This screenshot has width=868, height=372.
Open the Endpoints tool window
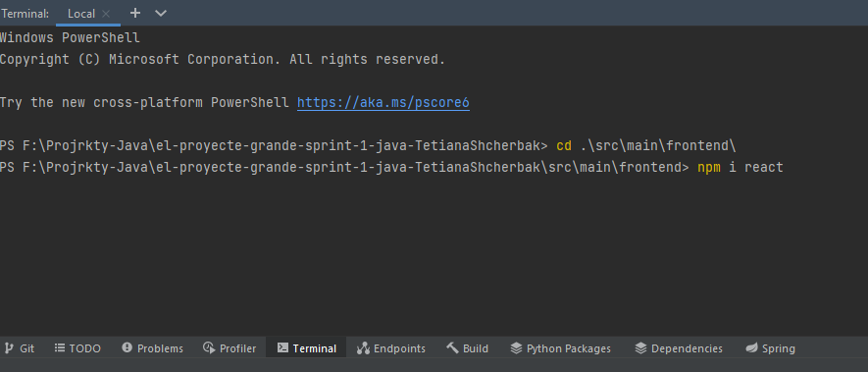click(x=390, y=348)
